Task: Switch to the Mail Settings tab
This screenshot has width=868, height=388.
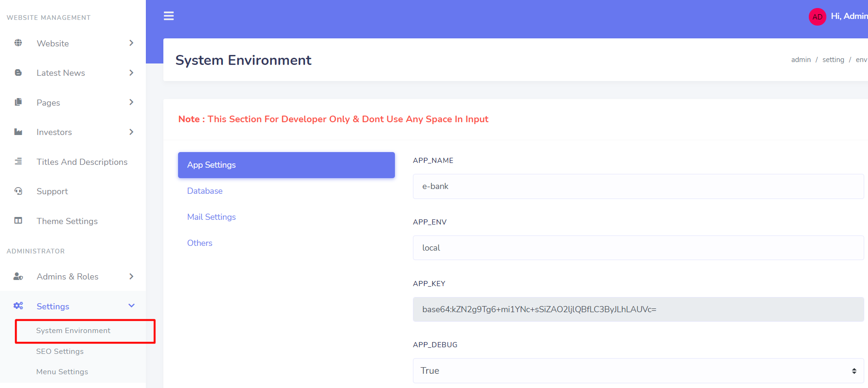Action: click(x=211, y=217)
